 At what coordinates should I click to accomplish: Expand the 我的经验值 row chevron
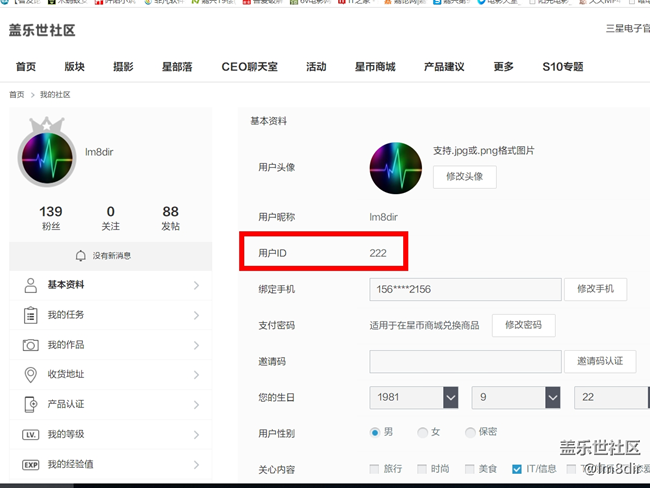tap(196, 465)
